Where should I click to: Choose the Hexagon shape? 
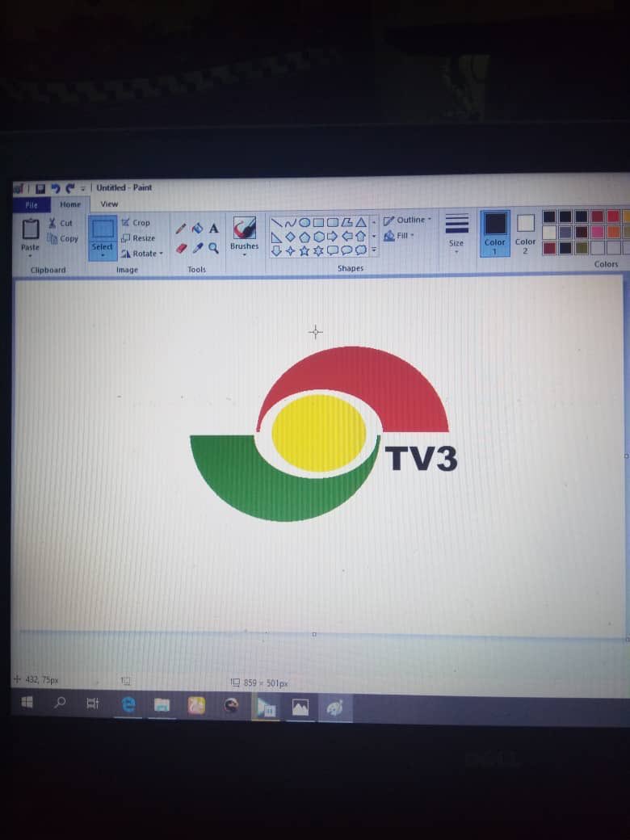(x=318, y=237)
